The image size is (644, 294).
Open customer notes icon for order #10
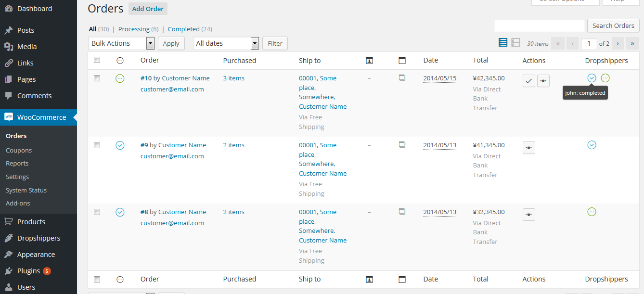pyautogui.click(x=402, y=77)
